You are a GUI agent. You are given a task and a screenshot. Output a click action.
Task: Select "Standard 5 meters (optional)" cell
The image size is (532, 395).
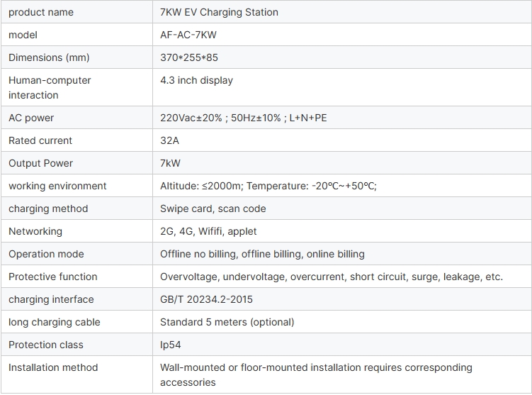(x=227, y=322)
